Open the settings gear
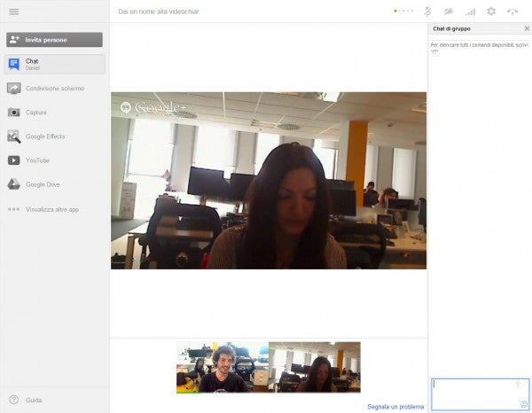532x413 pixels. [x=491, y=12]
